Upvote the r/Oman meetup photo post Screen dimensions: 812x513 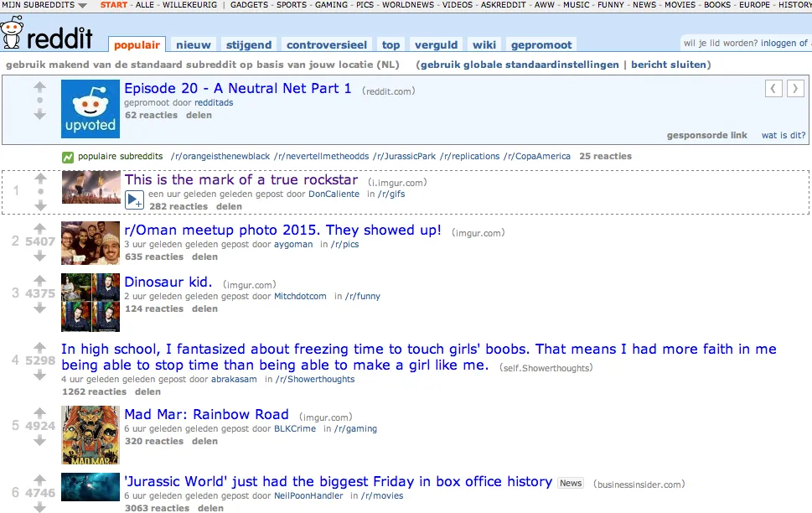(x=40, y=228)
